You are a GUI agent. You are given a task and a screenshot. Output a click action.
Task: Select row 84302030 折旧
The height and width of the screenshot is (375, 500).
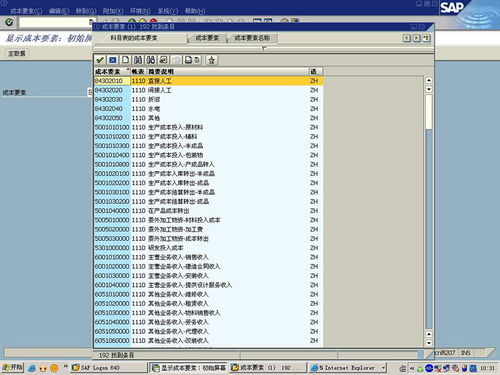(208, 100)
